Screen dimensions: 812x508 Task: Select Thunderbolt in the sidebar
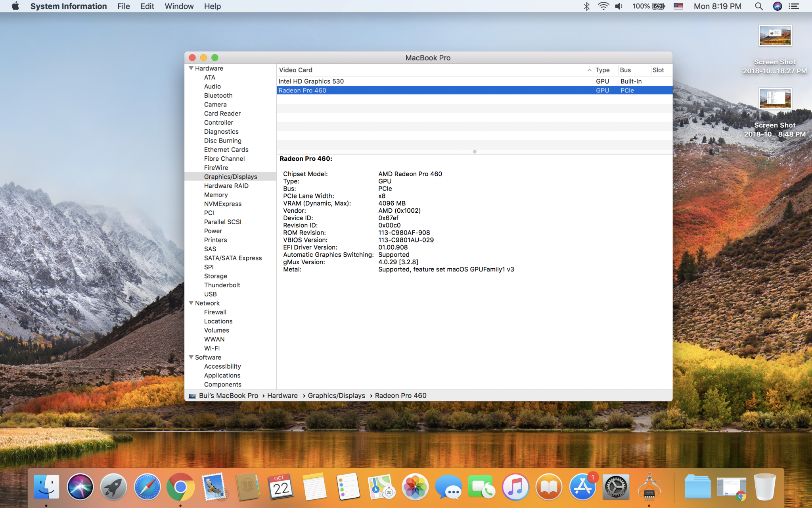(x=222, y=285)
